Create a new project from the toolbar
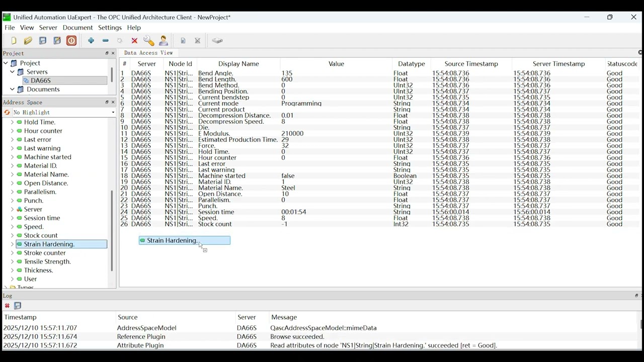The image size is (644, 362). [x=14, y=41]
